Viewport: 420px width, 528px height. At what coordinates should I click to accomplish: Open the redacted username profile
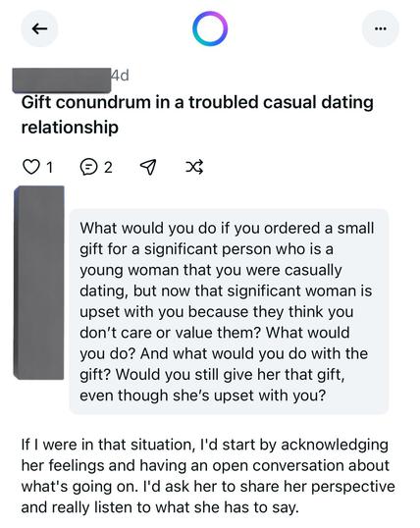[x=62, y=80]
